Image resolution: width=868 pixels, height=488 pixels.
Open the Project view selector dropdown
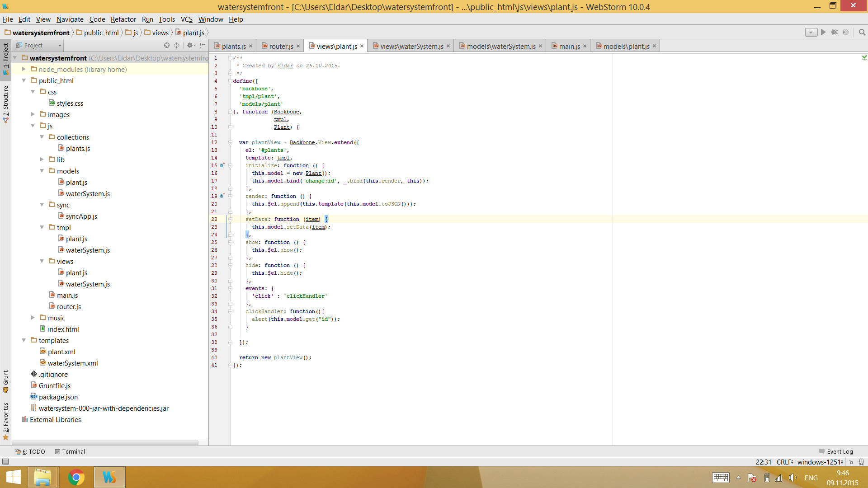click(x=38, y=45)
